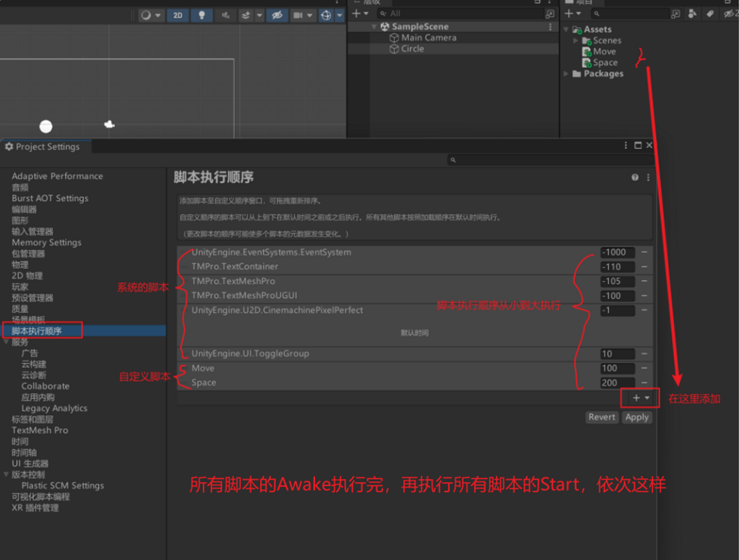
Task: Select Collaborate under services
Action: click(45, 386)
